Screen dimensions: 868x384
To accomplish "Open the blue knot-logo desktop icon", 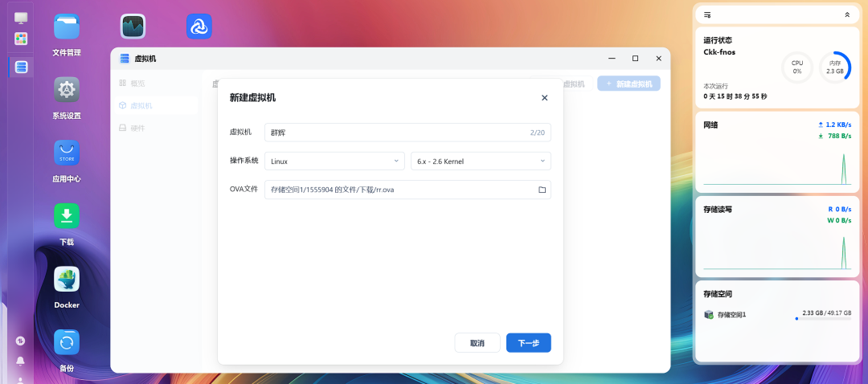I will coord(199,27).
